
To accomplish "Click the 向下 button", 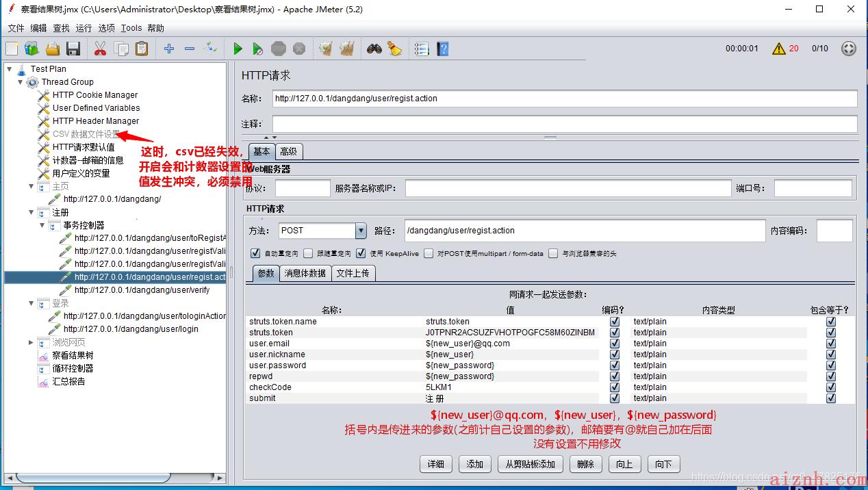I will (x=663, y=464).
